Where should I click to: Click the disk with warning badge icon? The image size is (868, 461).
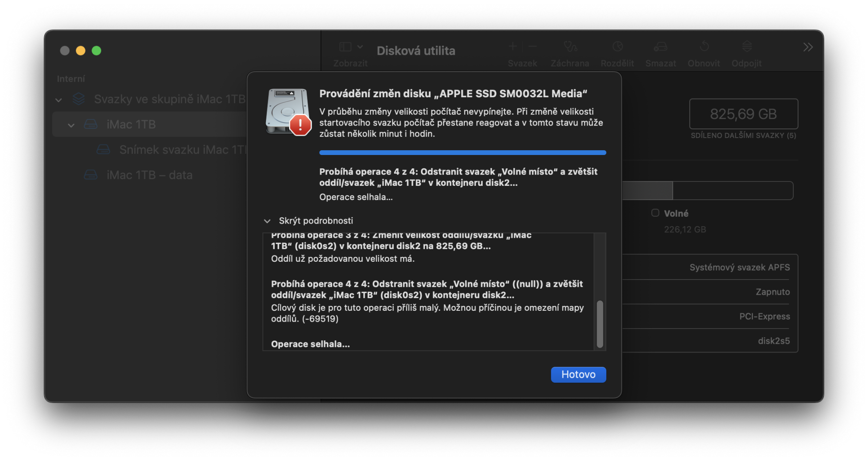pos(288,112)
